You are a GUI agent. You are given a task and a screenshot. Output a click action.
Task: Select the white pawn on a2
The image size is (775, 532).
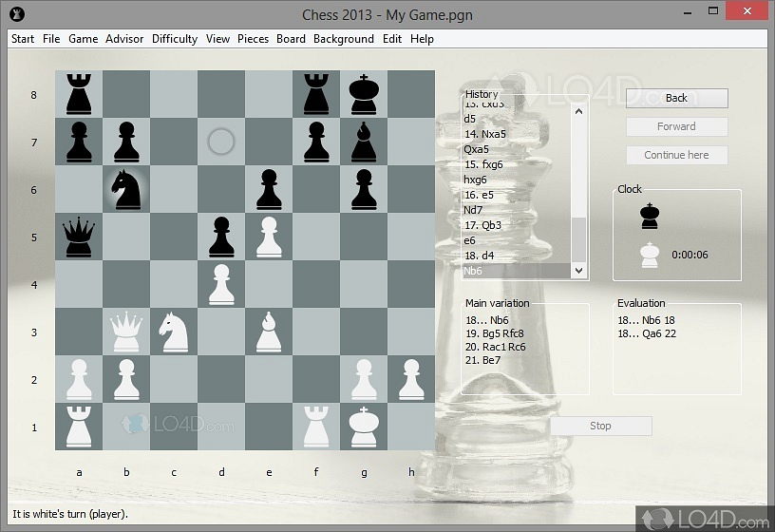pos(79,379)
